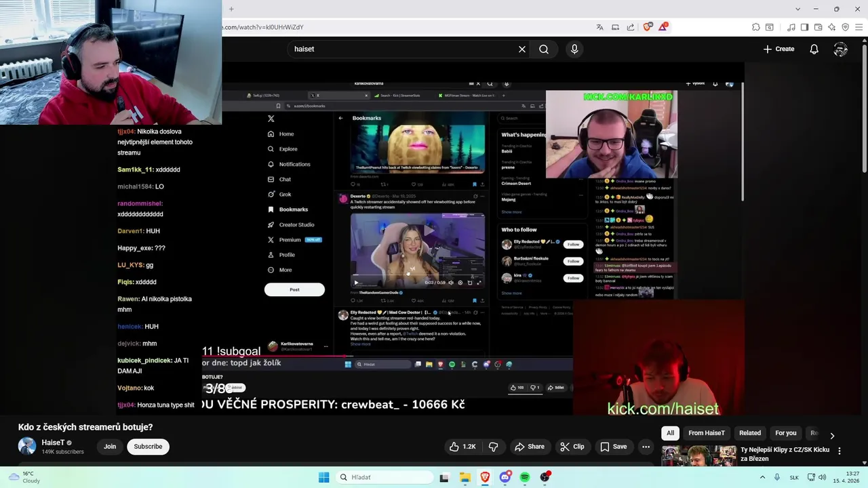The image size is (868, 488).
Task: Clear the YouTube search text
Action: click(522, 49)
